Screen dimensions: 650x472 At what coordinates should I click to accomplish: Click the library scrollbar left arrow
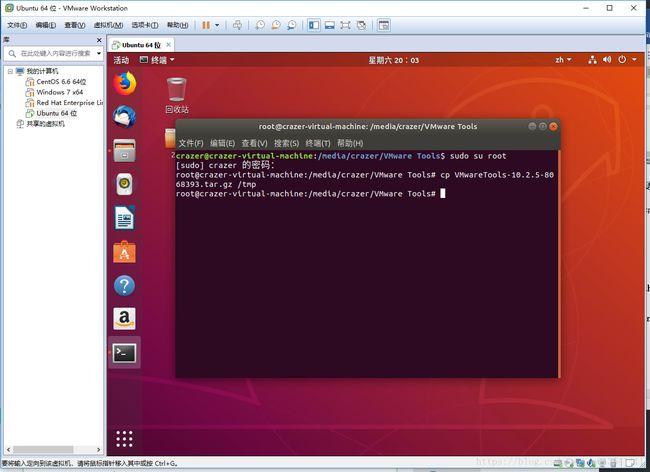pos(8,450)
